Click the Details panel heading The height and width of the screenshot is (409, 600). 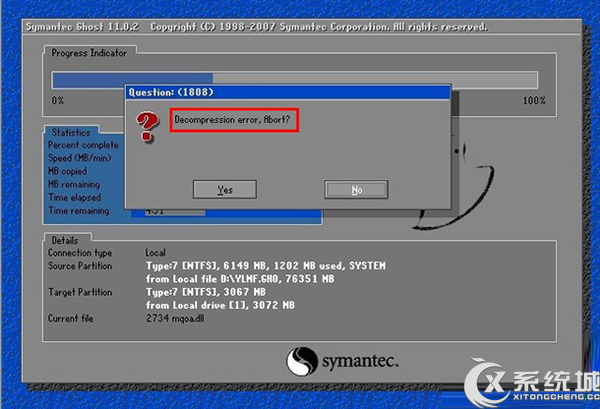click(x=65, y=240)
